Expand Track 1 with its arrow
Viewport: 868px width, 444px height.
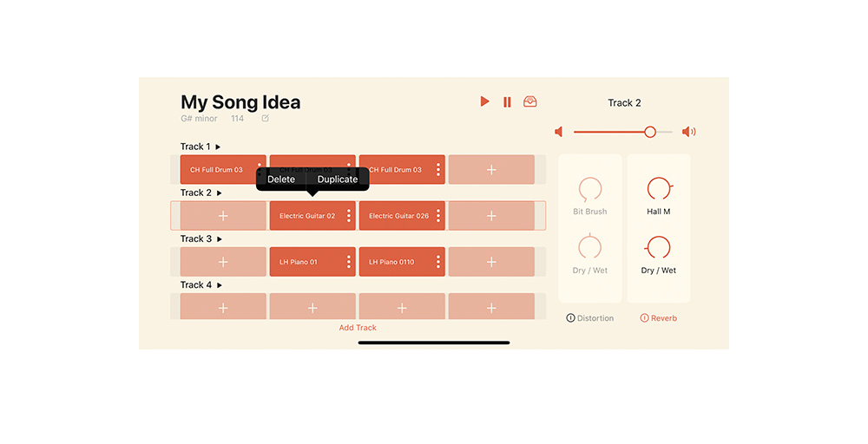(219, 147)
